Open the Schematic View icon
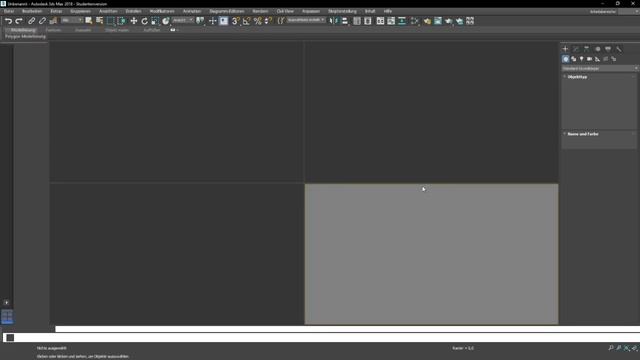The width and height of the screenshot is (640, 360). pos(402,21)
